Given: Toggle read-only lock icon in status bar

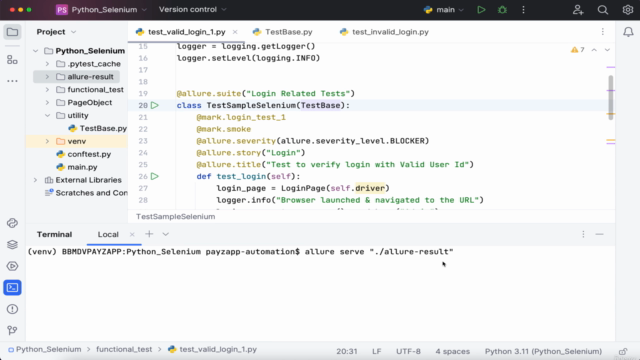Looking at the screenshot, I should 623,351.
